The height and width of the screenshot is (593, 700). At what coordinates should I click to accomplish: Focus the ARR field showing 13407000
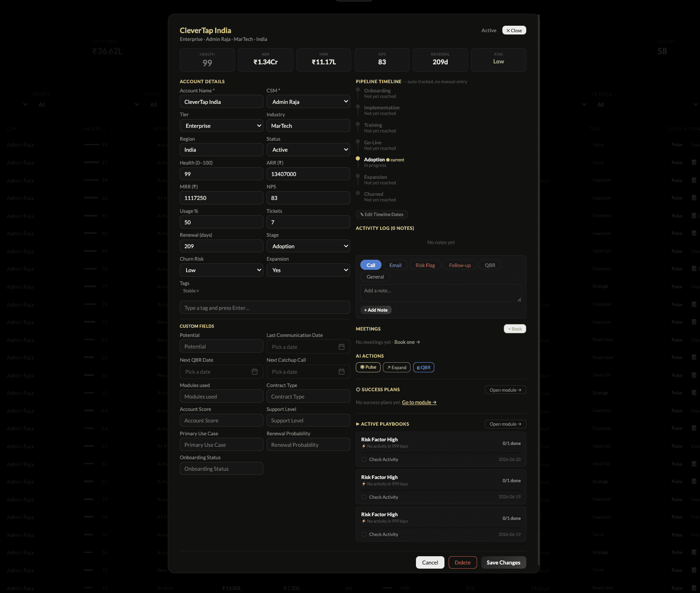[308, 174]
